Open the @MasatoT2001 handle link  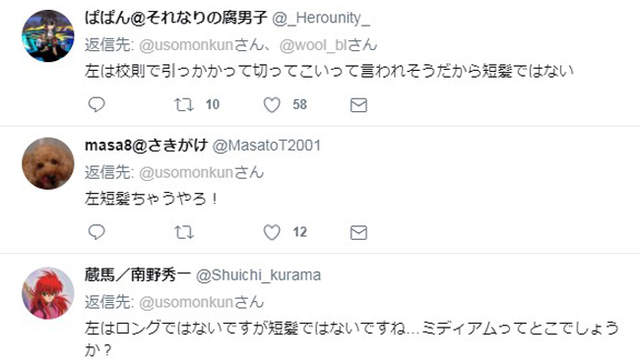pyautogui.click(x=267, y=146)
